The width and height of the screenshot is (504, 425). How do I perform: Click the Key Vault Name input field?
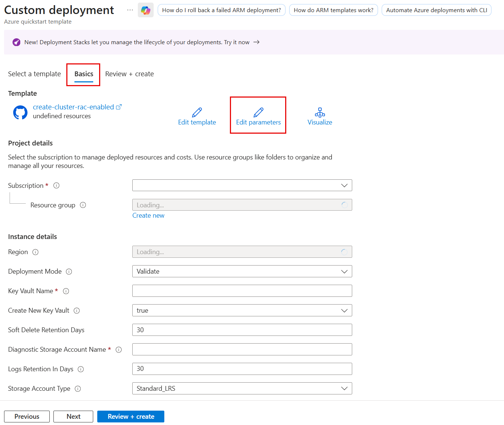tap(242, 291)
